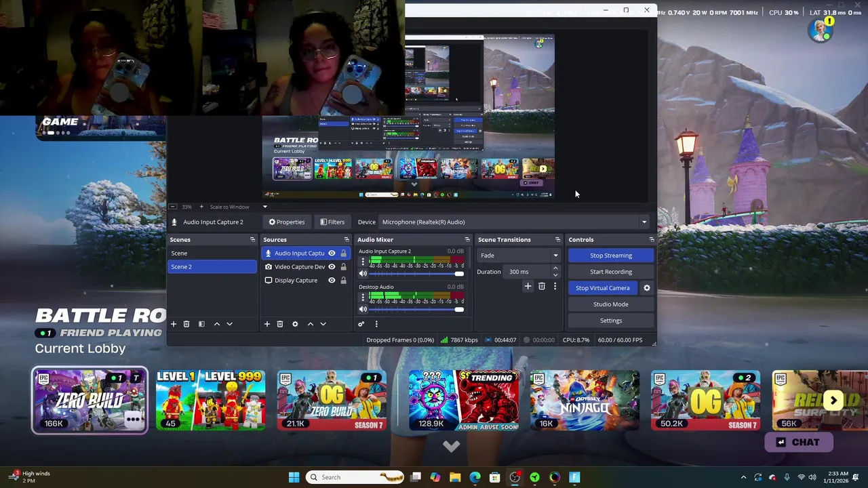868x488 pixels.
Task: Click the Duration 300 ms field
Action: [527, 272]
